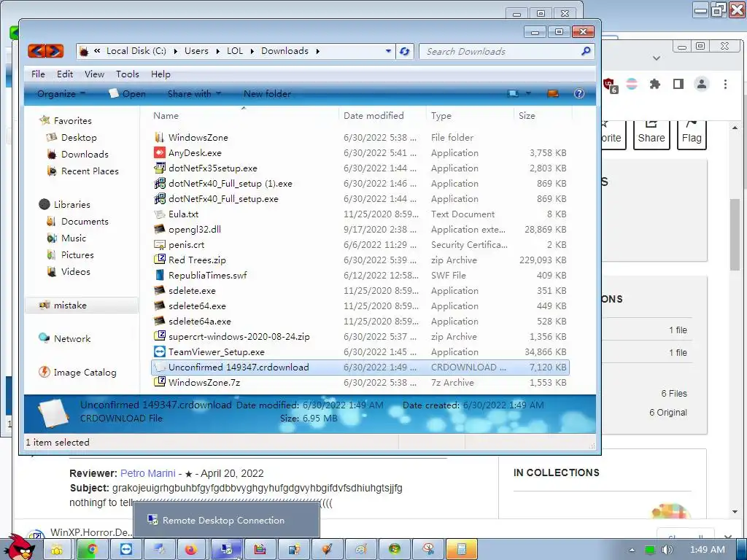Open the Edit menu

pyautogui.click(x=65, y=74)
